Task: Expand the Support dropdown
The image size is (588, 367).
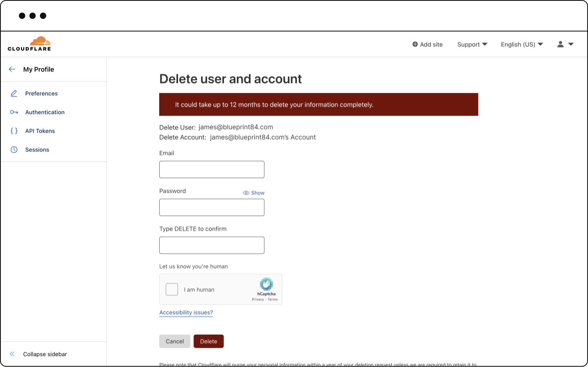Action: point(472,44)
